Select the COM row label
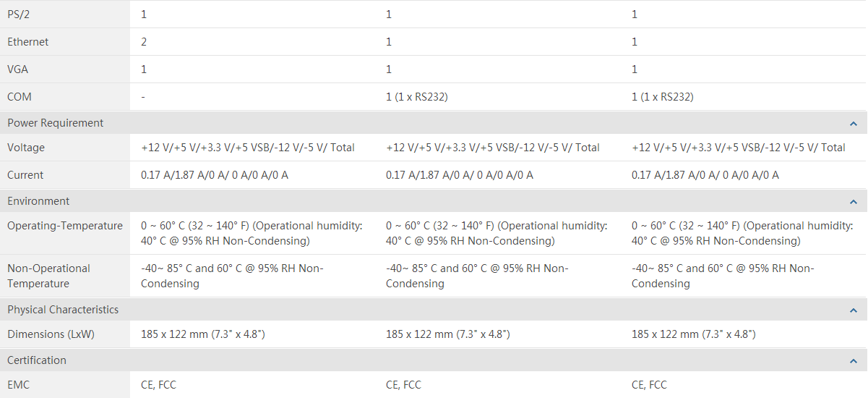Viewport: 868px width, 398px height. coord(20,97)
